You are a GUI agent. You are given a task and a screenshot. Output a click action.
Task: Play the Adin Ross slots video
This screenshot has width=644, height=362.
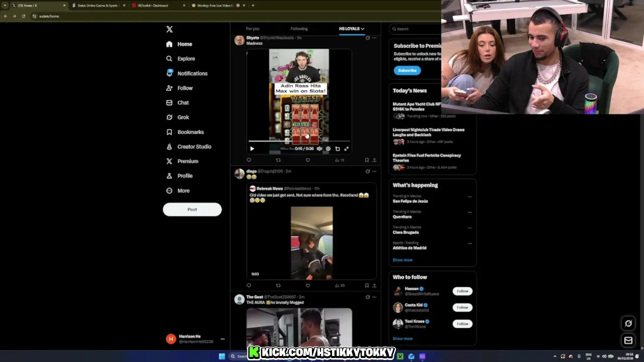click(252, 148)
